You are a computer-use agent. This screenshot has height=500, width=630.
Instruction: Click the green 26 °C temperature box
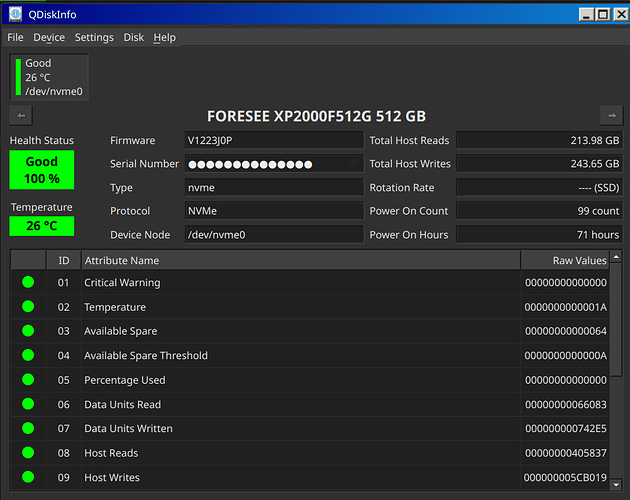pos(42,226)
